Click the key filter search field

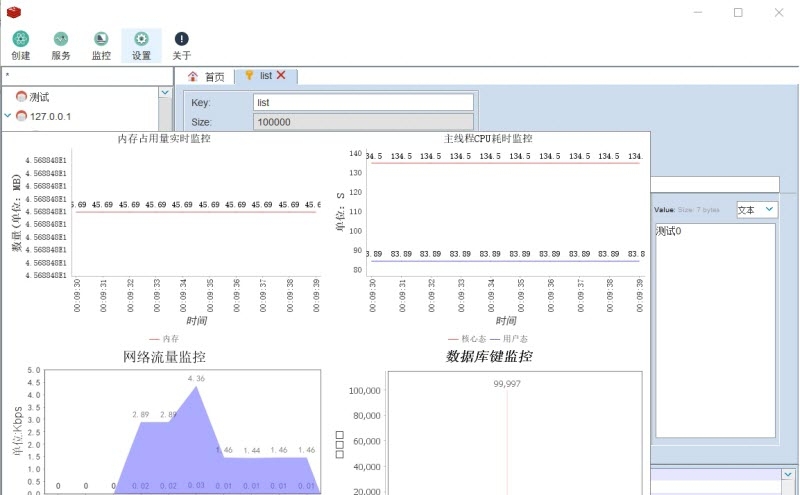click(85, 75)
